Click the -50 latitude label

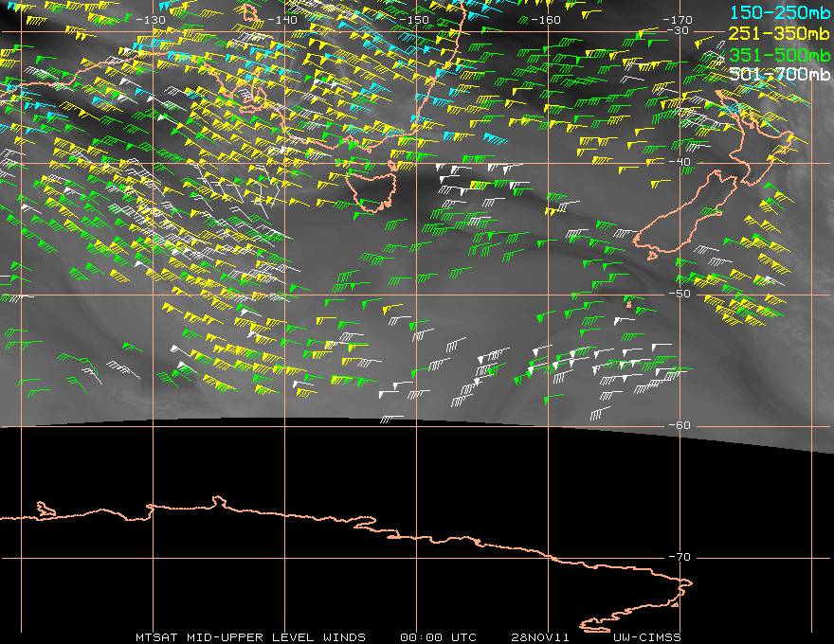click(680, 294)
